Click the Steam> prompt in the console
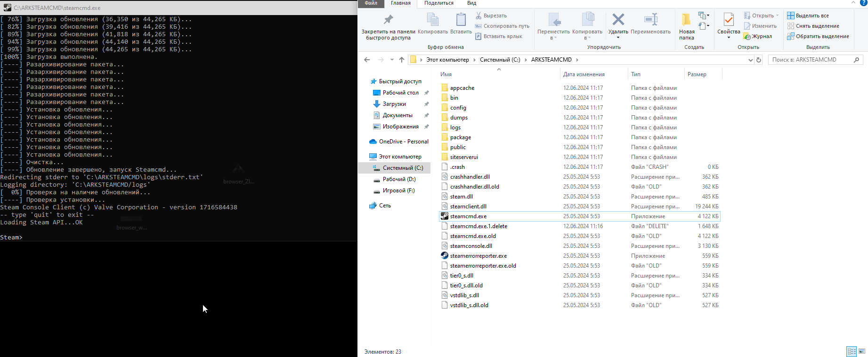This screenshot has height=357, width=868. [11, 238]
